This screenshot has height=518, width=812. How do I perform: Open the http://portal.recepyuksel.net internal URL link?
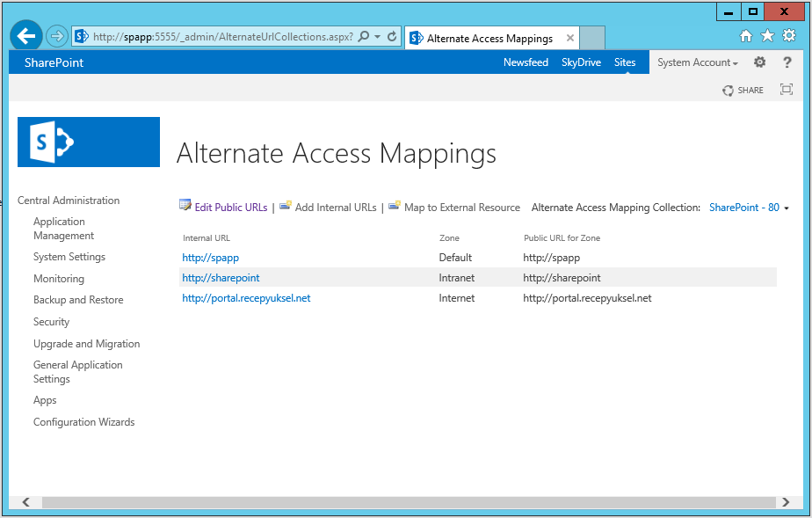(246, 298)
